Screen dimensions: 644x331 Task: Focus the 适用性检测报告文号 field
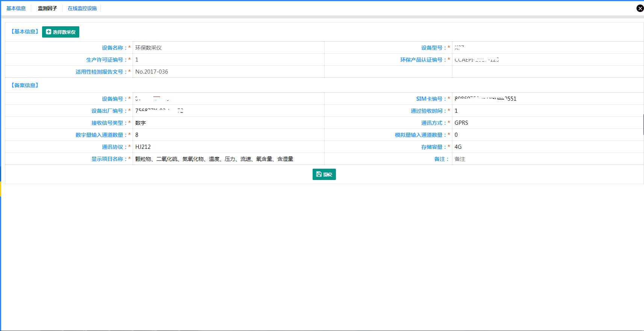(228, 72)
